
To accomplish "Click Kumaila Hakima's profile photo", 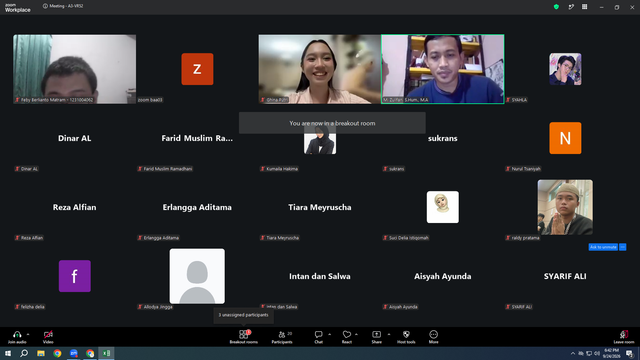I will point(320,140).
